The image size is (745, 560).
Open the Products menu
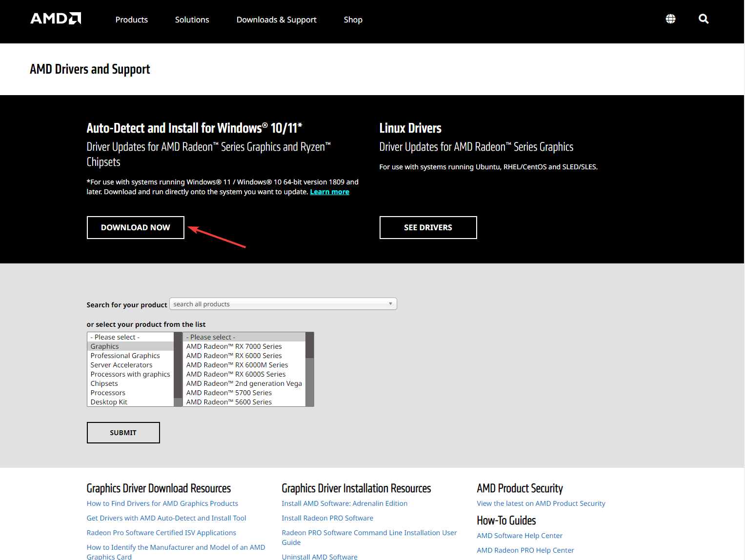pos(132,20)
